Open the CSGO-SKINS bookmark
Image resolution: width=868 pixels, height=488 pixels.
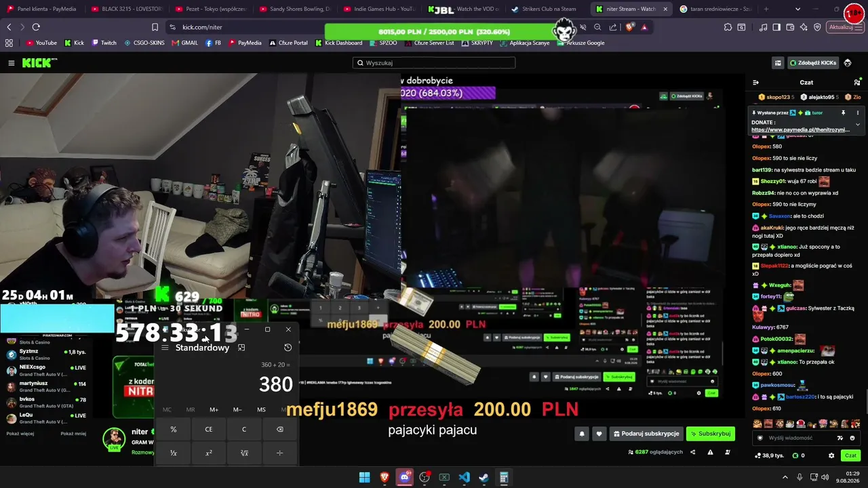(x=144, y=43)
